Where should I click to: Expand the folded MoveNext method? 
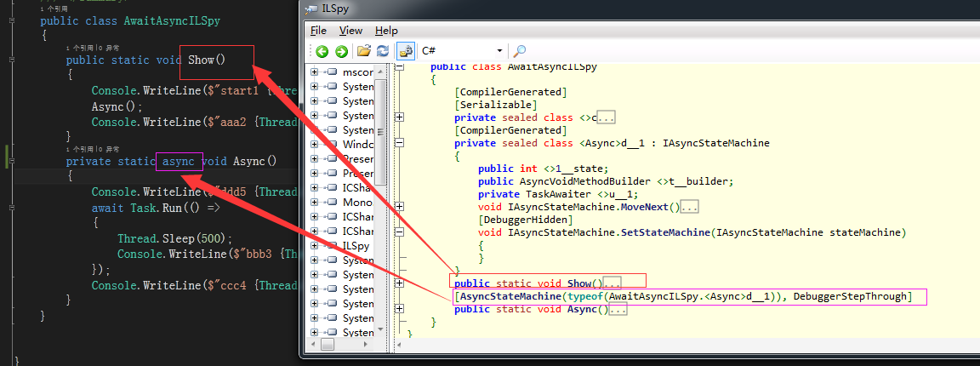tap(400, 207)
